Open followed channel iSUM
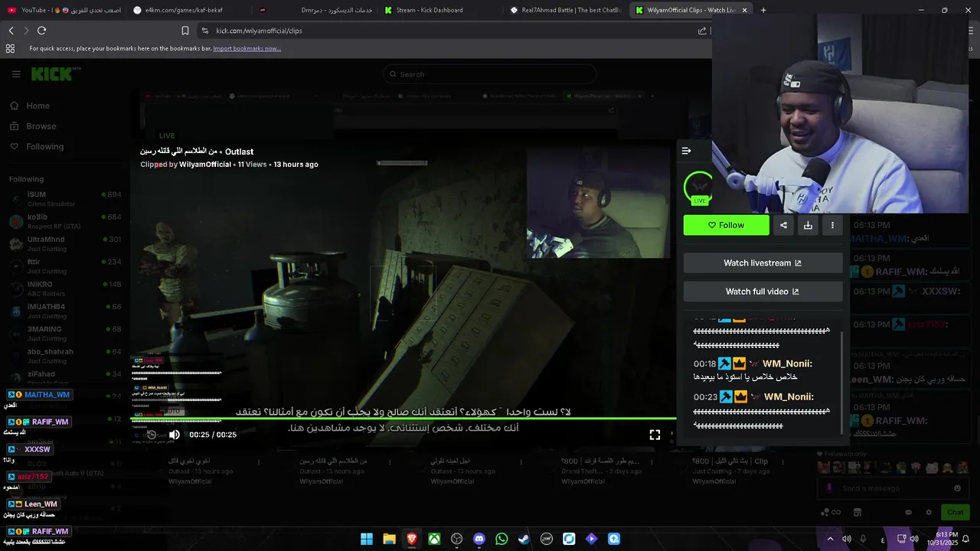The height and width of the screenshot is (551, 980). click(65, 199)
